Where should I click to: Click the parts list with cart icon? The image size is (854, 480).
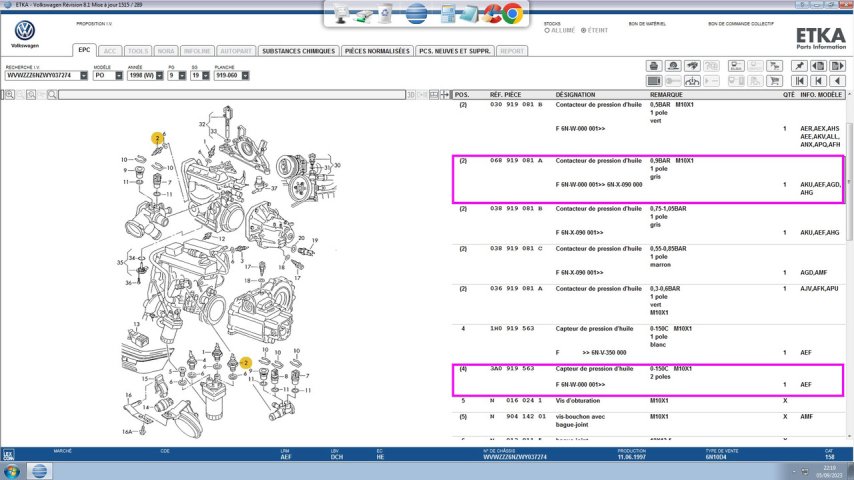[x=774, y=66]
